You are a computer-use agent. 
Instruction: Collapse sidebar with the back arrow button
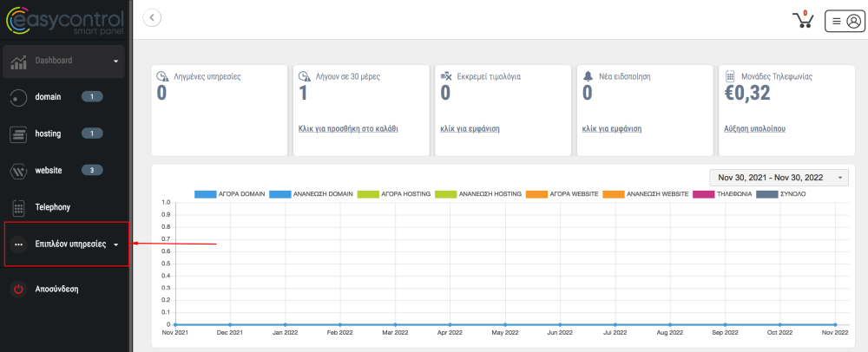[152, 17]
